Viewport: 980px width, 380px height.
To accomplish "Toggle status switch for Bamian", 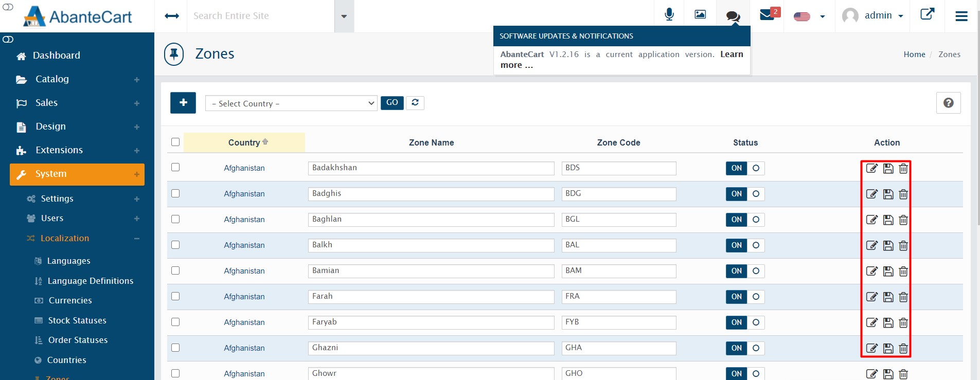I will 745,271.
